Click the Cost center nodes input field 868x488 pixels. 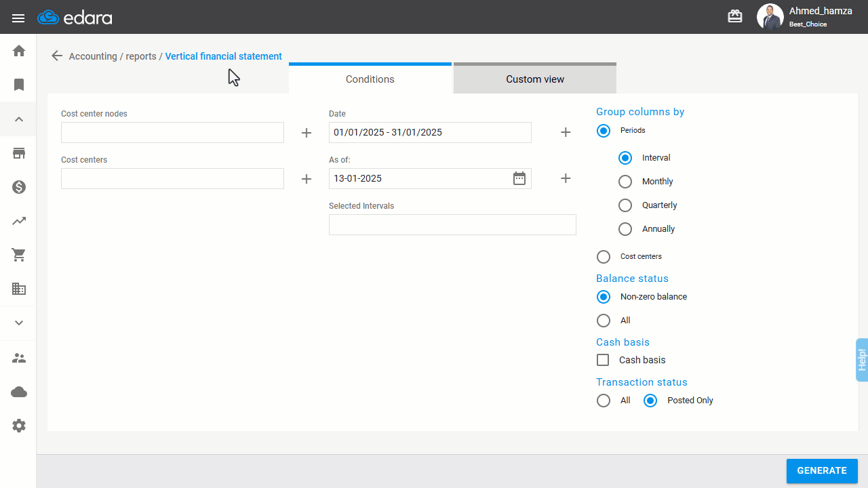point(172,132)
